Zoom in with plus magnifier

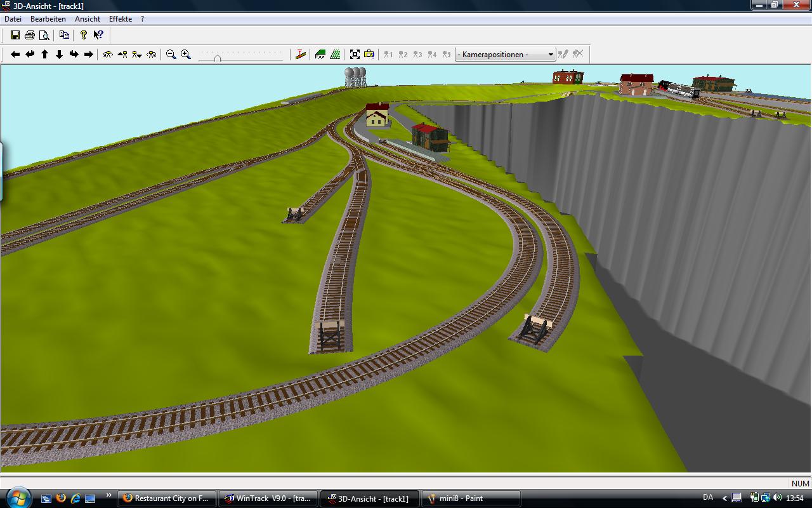186,55
